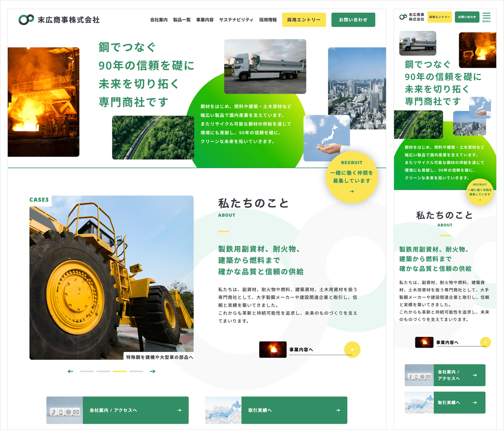The width and height of the screenshot is (504, 430).
Task: Select サステナビリティ menu item
Action: tap(236, 20)
